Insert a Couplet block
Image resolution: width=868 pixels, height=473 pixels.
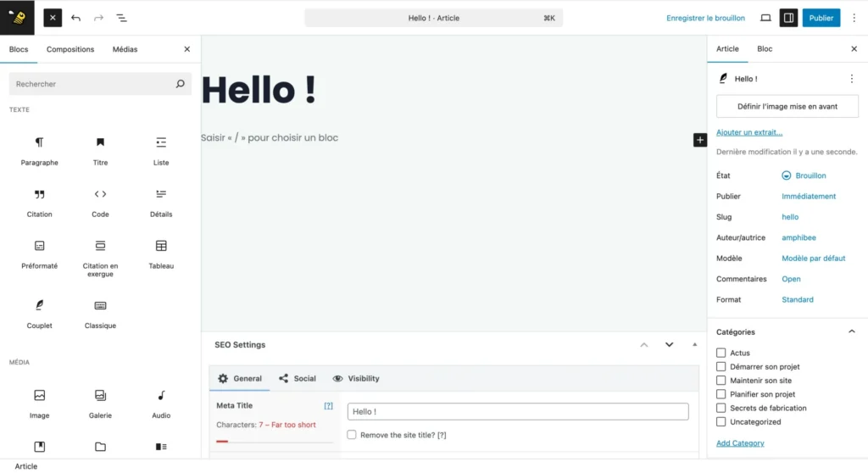point(39,314)
